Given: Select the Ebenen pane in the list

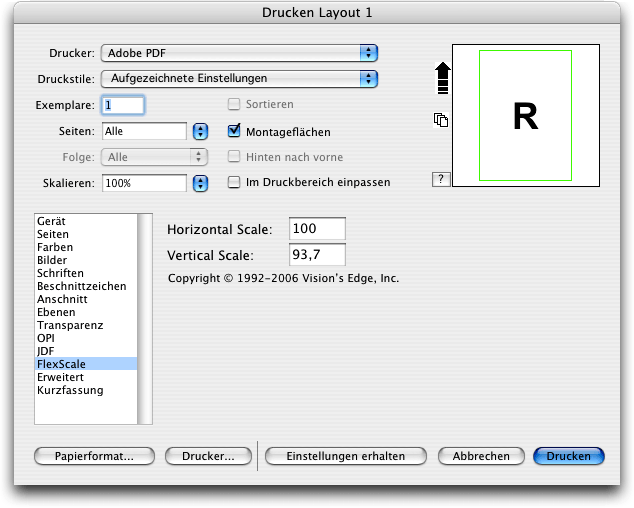Looking at the screenshot, I should click(86, 312).
